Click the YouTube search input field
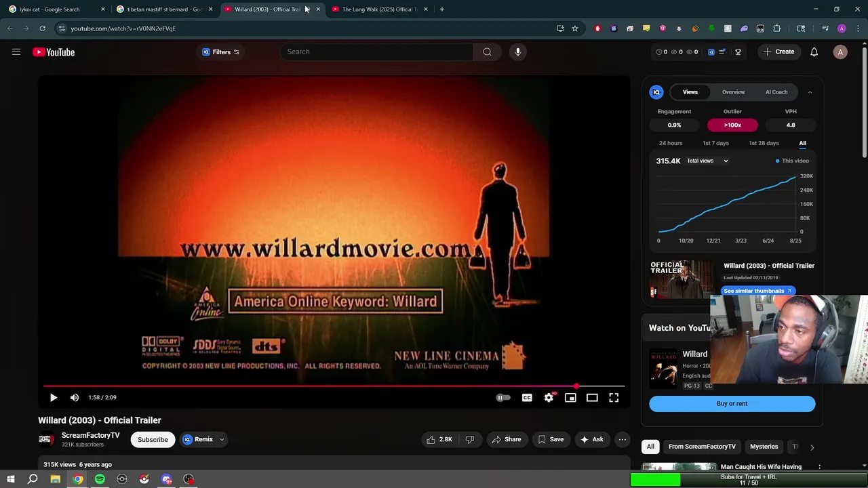Image resolution: width=868 pixels, height=488 pixels. [376, 52]
